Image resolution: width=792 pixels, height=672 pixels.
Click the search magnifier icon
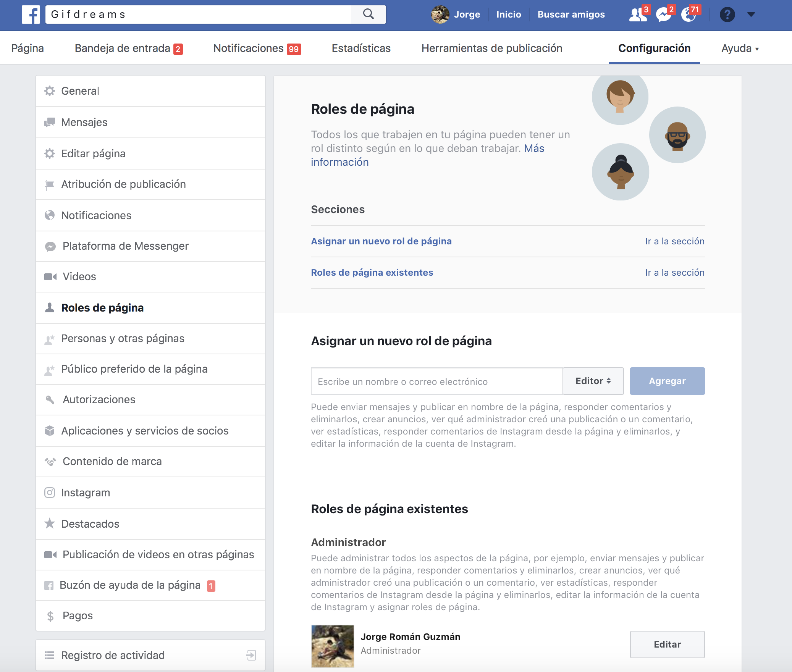click(x=368, y=14)
